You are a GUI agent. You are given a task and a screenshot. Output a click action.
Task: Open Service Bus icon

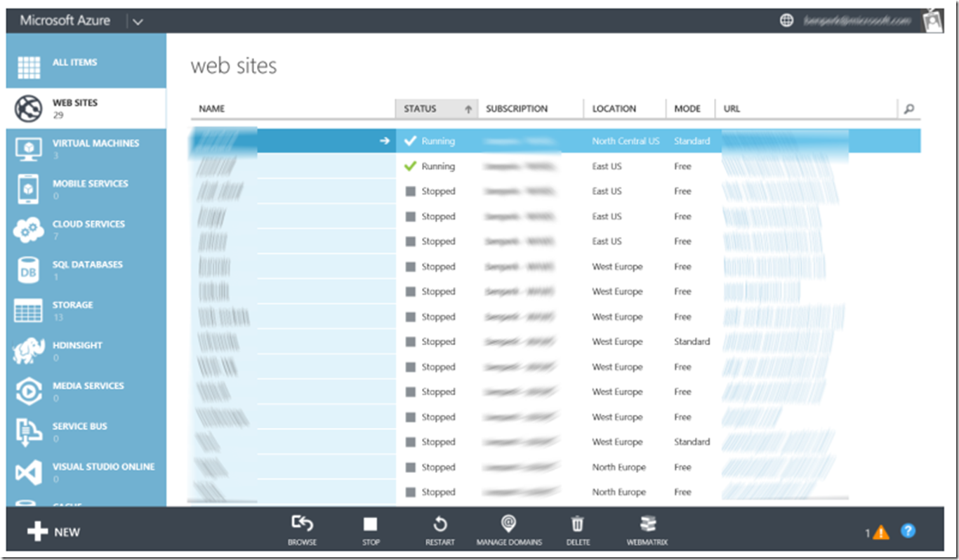(29, 432)
